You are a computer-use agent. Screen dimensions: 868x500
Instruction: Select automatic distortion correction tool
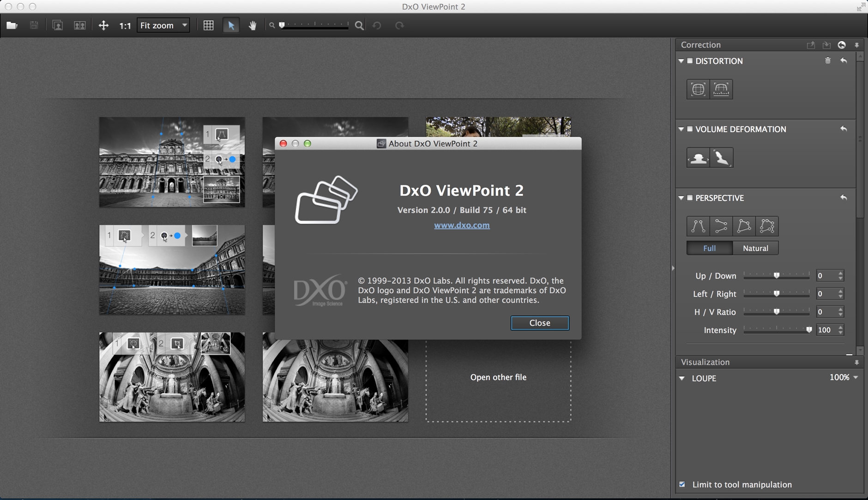[698, 89]
